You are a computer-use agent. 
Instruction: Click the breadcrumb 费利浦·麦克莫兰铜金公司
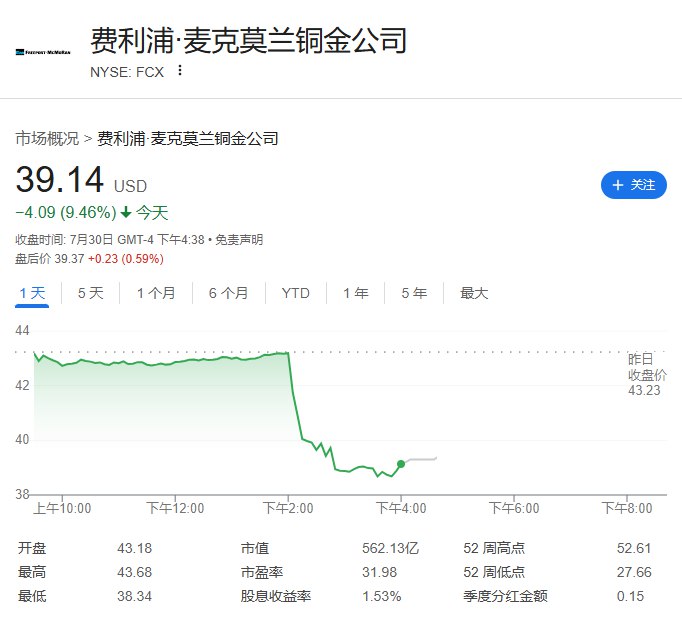pyautogui.click(x=187, y=139)
